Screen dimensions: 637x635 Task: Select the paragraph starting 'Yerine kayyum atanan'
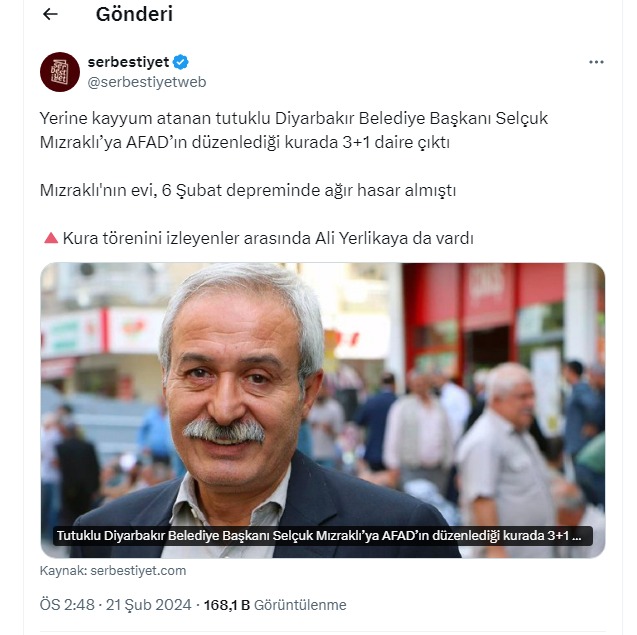click(x=294, y=130)
